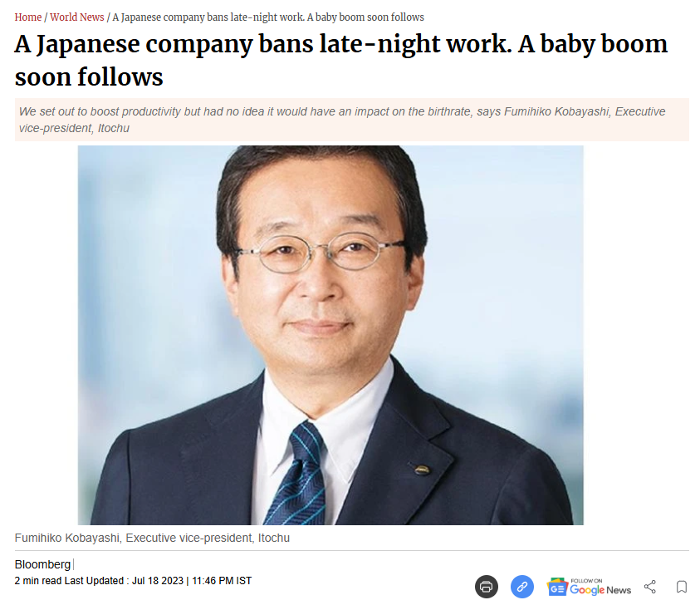Bookmark this article with the bookmark icon

click(681, 587)
